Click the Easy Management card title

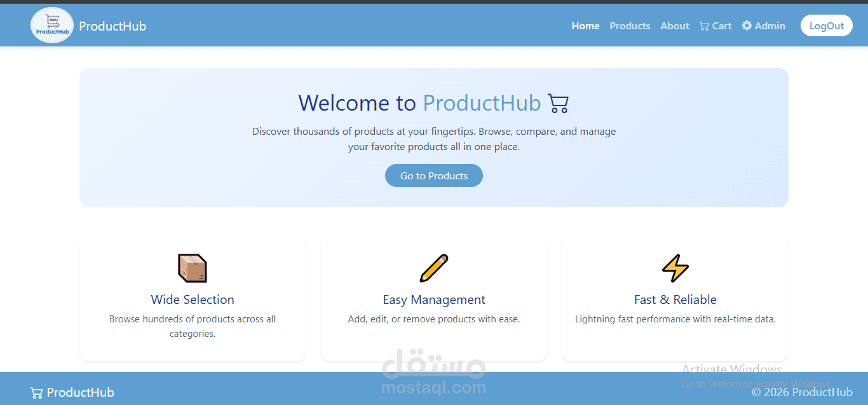click(434, 299)
